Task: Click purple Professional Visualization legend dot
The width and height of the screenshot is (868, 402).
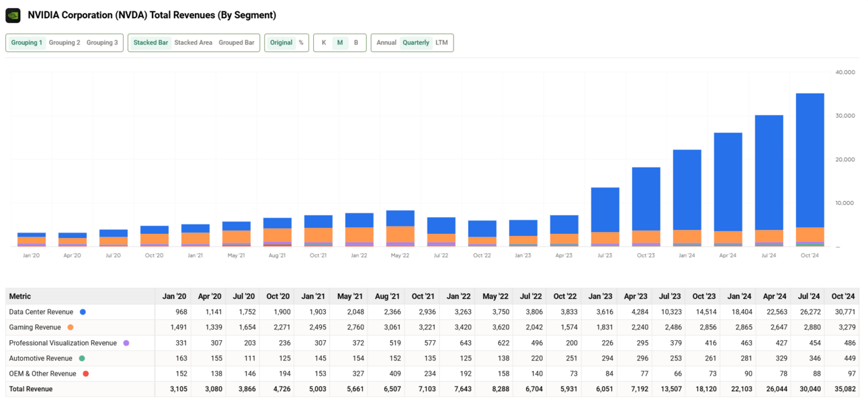Action: [x=126, y=343]
